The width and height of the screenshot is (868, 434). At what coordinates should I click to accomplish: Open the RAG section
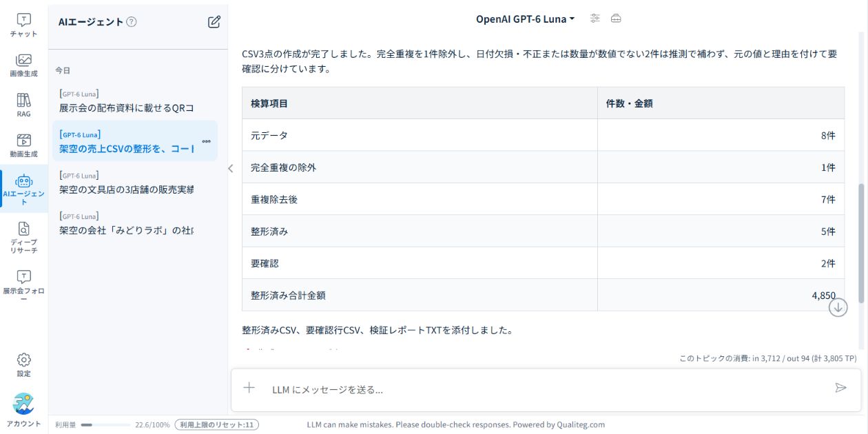pyautogui.click(x=23, y=105)
